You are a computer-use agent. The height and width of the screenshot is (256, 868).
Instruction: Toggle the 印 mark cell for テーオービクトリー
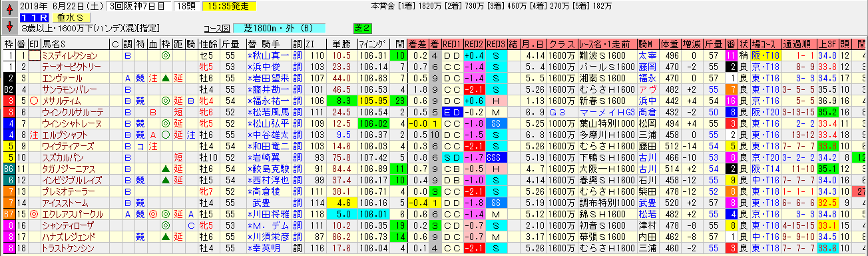click(35, 67)
